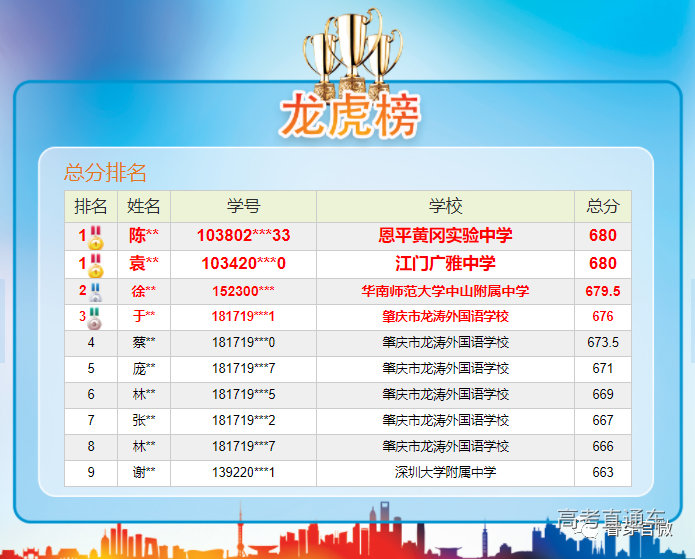Click the gold medal beside 袁**

point(96,265)
